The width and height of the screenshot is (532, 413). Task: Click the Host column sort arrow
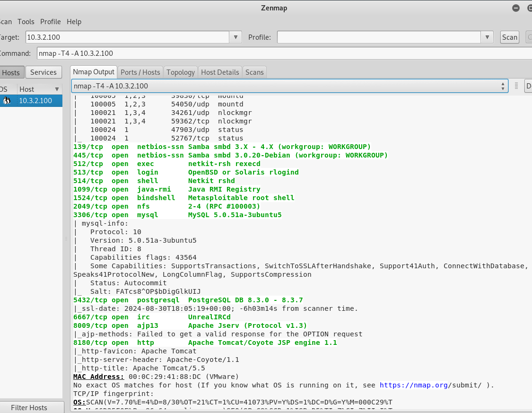[x=57, y=89]
